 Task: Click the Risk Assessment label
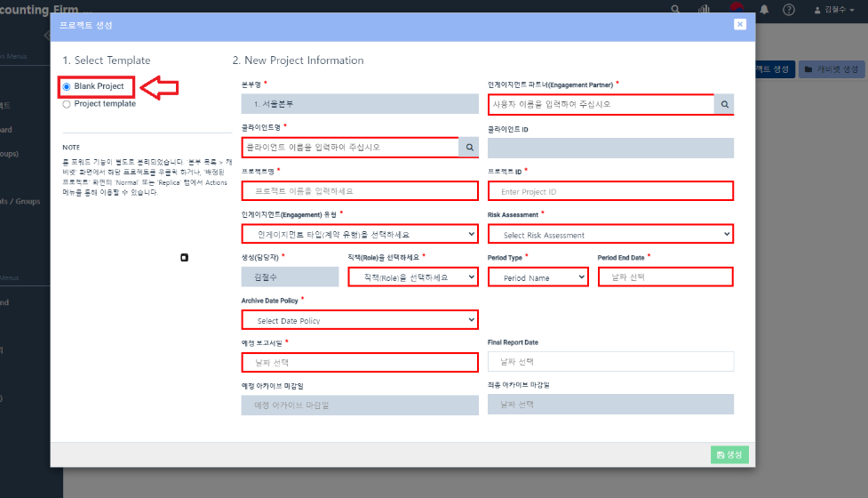pyautogui.click(x=513, y=215)
